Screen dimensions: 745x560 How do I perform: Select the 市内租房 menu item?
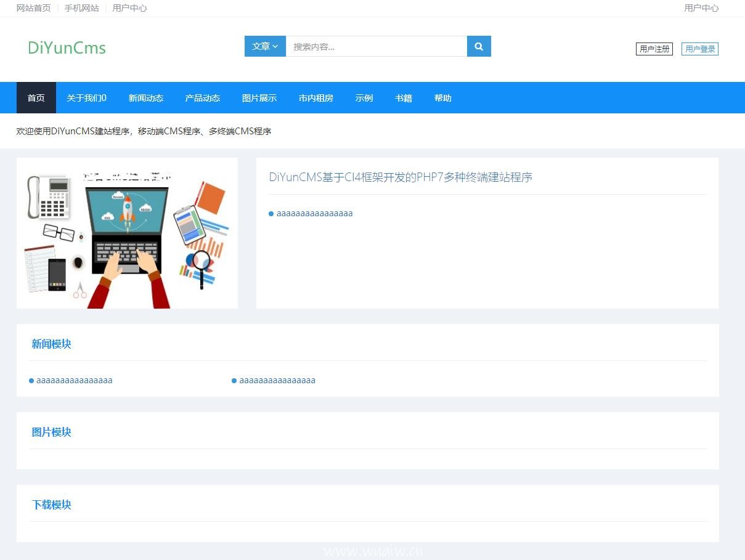(316, 97)
